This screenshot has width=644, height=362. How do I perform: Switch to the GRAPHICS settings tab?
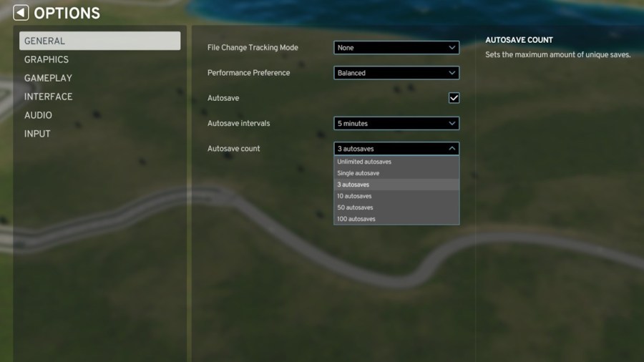point(47,59)
